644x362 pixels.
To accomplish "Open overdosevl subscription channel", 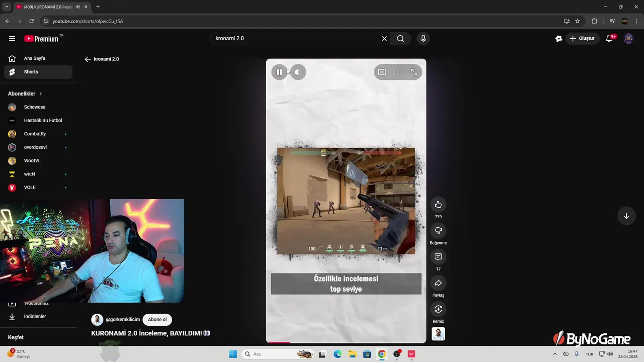I will (38, 147).
